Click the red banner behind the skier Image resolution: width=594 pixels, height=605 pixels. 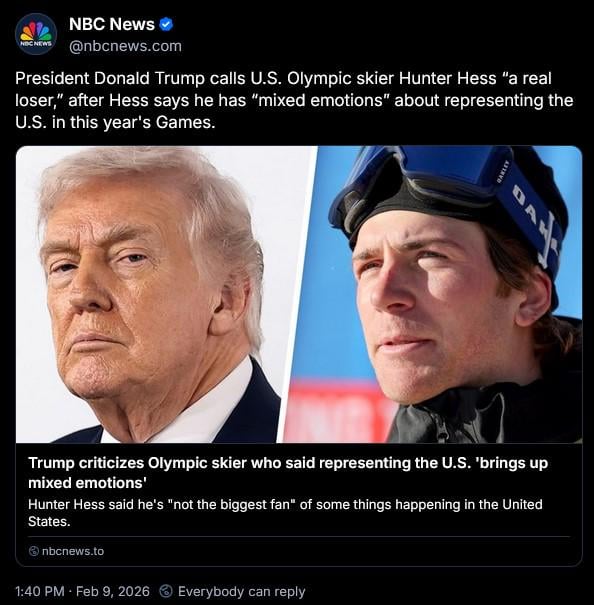tap(338, 412)
